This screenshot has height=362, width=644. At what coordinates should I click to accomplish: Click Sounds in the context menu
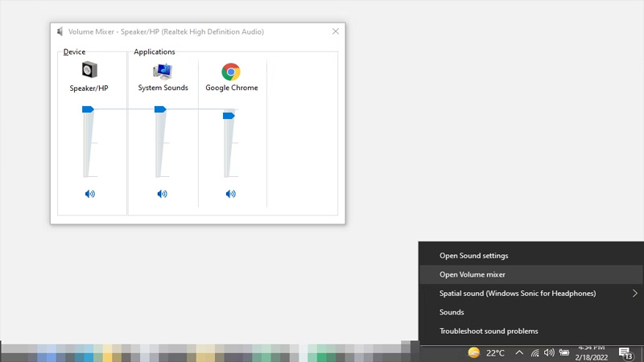[452, 312]
